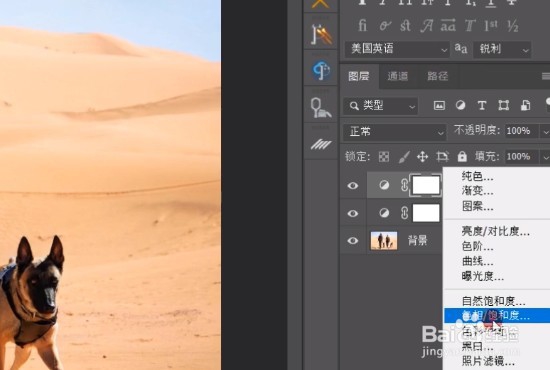Toggle the fi standard ligatures icon
This screenshot has height=370, width=550.
pos(362,26)
